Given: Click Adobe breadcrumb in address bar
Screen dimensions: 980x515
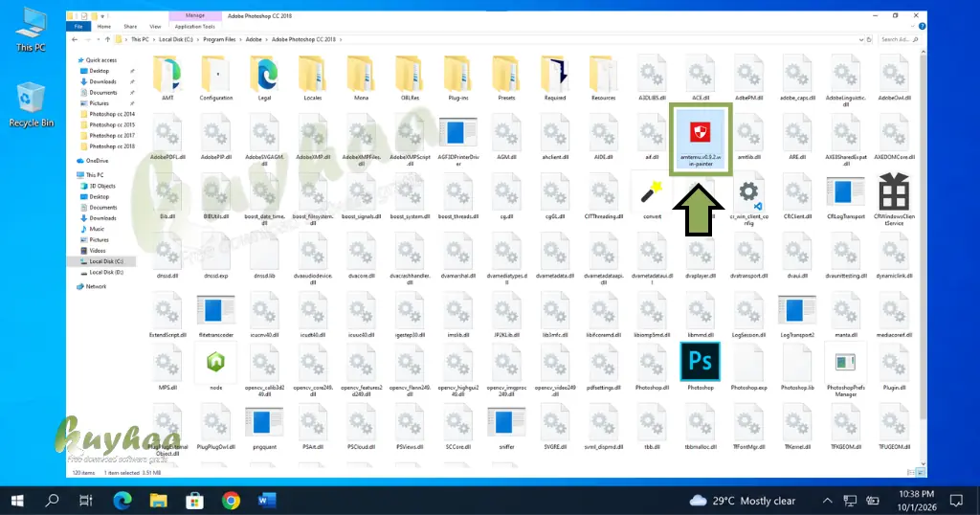Looking at the screenshot, I should pyautogui.click(x=254, y=39).
